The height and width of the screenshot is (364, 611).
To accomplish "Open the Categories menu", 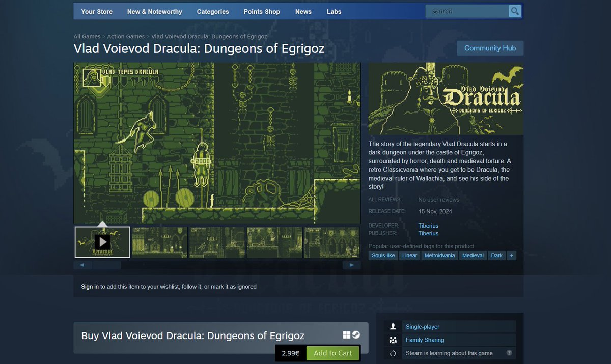I will (213, 11).
